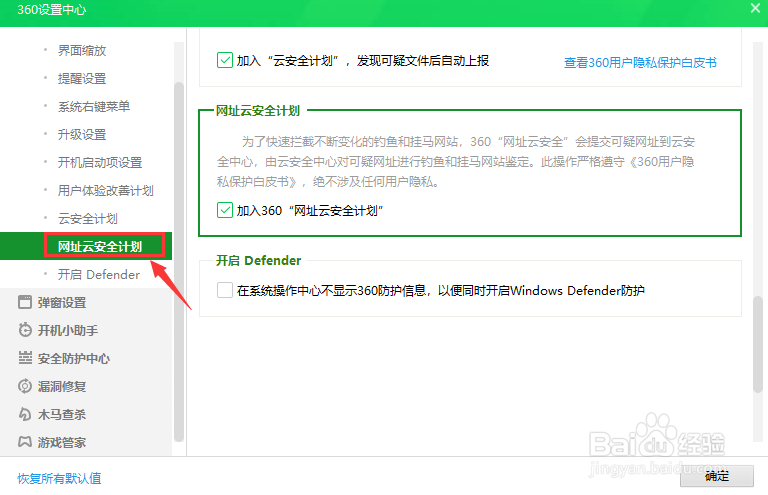Open 开启 Defender sidebar item
Screen dimensions: 768x495
[98, 274]
